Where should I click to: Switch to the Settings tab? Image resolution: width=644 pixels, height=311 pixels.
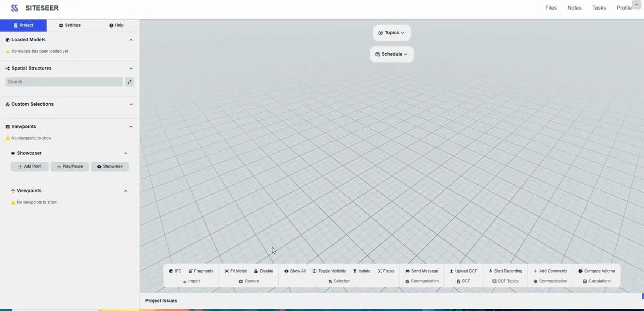(69, 25)
